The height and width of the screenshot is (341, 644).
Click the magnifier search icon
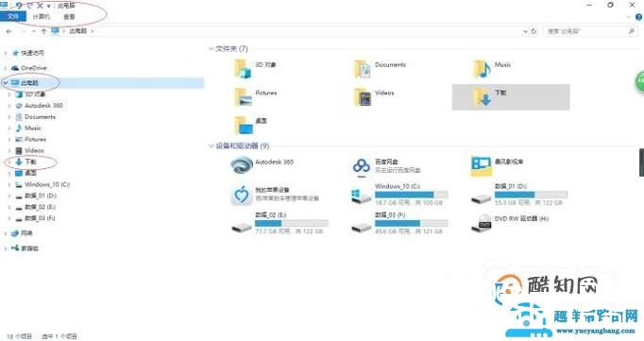pyautogui.click(x=632, y=31)
